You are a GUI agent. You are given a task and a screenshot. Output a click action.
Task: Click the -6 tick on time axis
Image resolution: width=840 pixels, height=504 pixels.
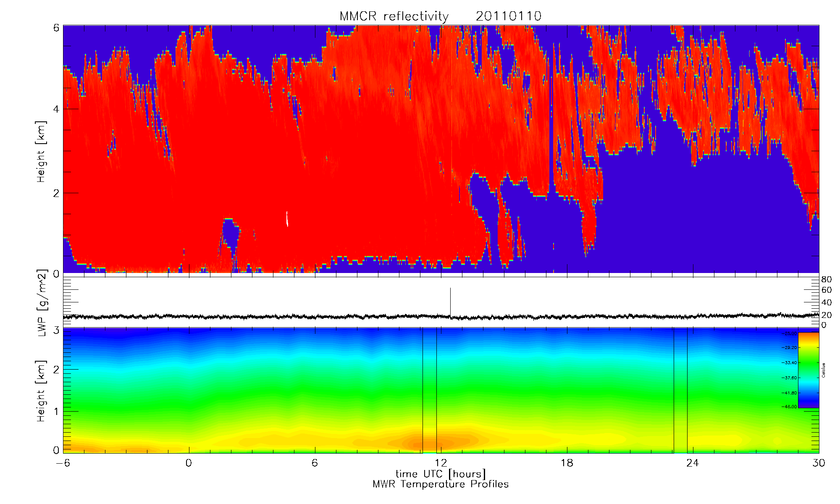(63, 463)
